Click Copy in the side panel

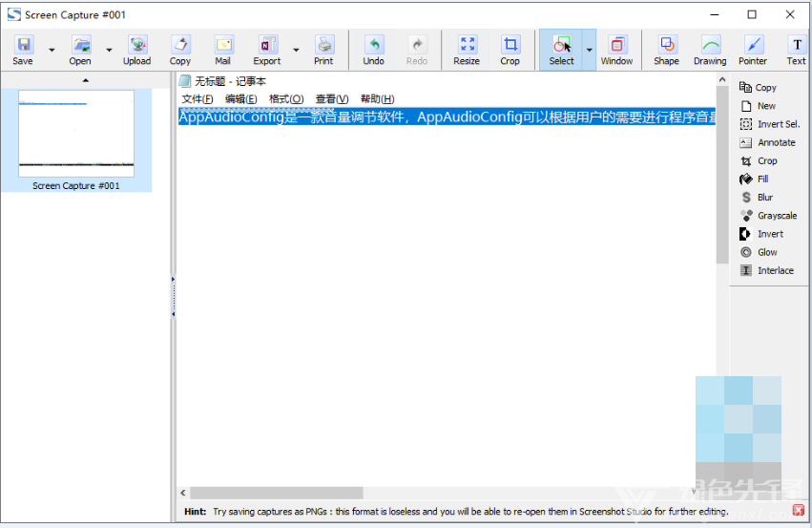(759, 88)
